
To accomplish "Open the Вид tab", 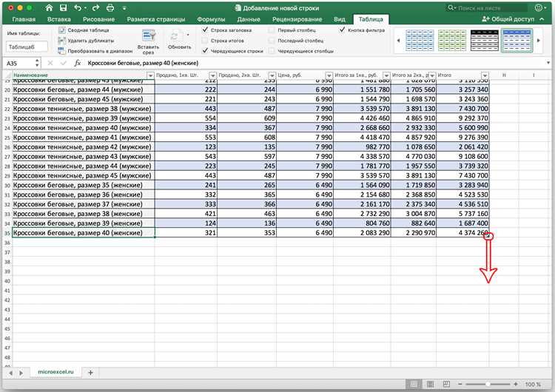I will click(x=340, y=19).
